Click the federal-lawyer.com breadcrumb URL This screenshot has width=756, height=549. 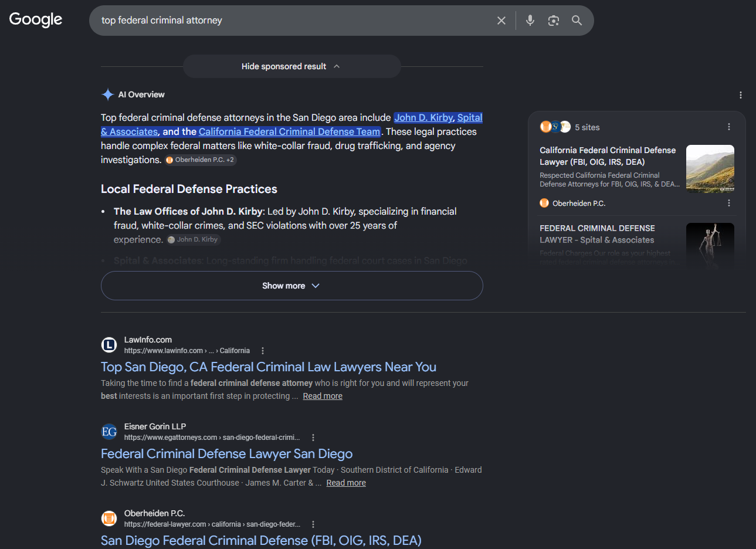pyautogui.click(x=212, y=524)
